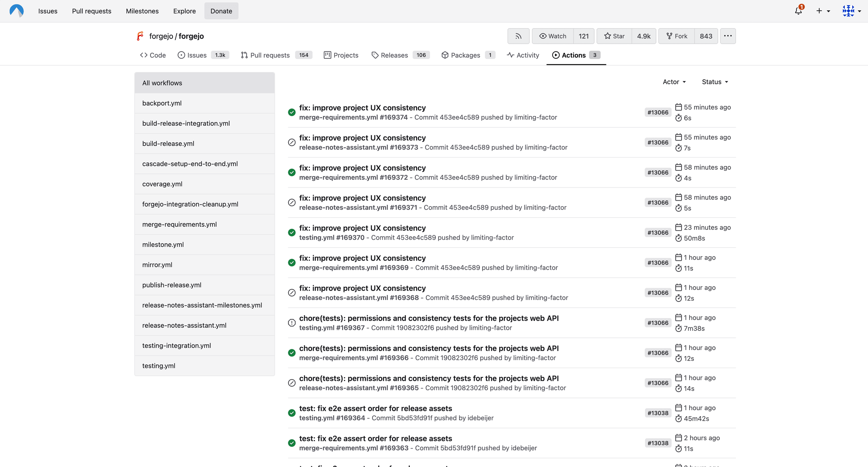Open the plus create-new dropdown

click(x=823, y=11)
